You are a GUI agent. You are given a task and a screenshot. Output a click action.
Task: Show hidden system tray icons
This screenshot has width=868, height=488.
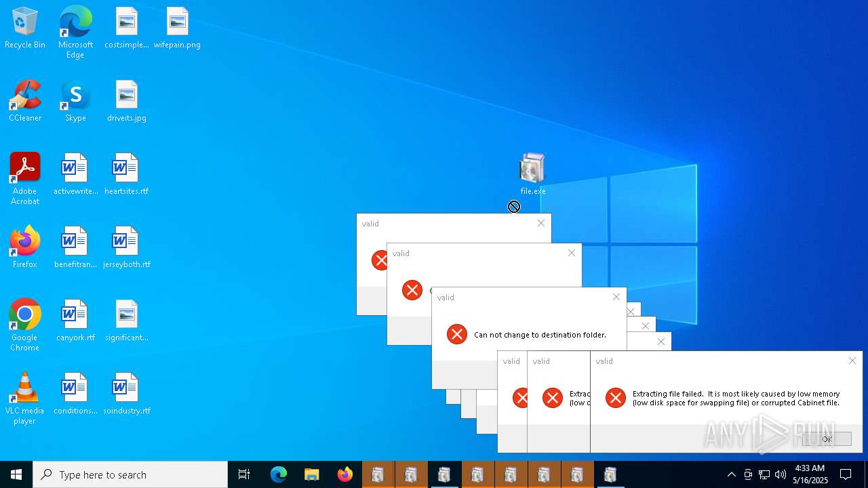point(732,474)
